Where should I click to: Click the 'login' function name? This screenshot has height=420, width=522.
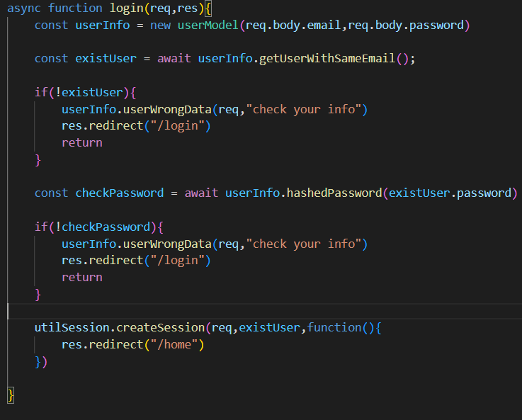[x=127, y=8]
